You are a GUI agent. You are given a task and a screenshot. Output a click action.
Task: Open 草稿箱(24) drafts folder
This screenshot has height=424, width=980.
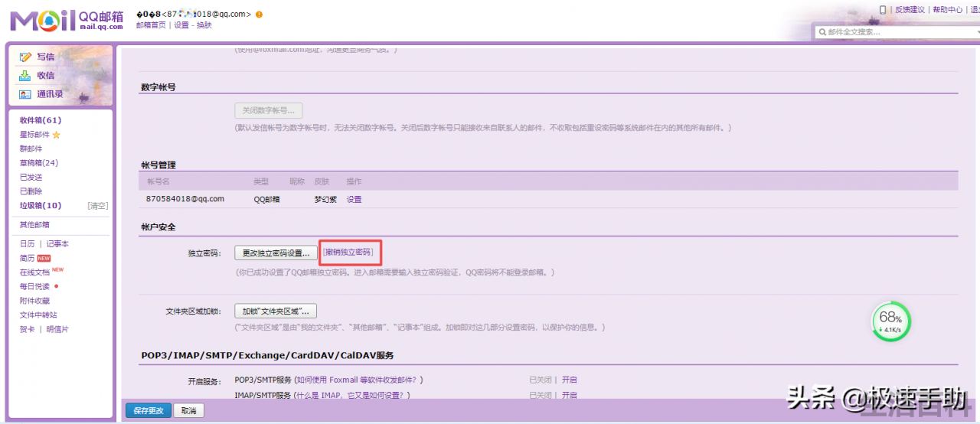point(39,163)
